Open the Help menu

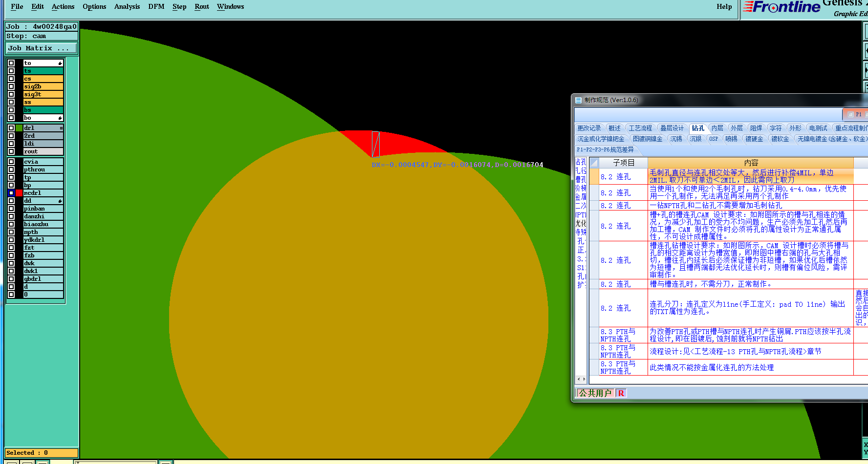pos(724,6)
